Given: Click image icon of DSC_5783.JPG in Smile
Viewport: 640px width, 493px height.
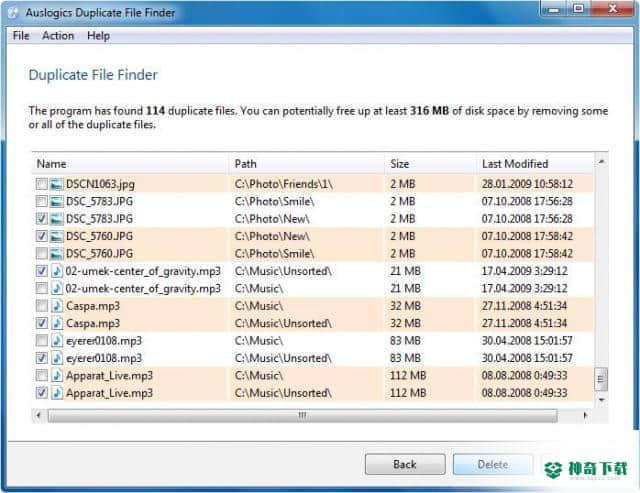Looking at the screenshot, I should tap(57, 202).
